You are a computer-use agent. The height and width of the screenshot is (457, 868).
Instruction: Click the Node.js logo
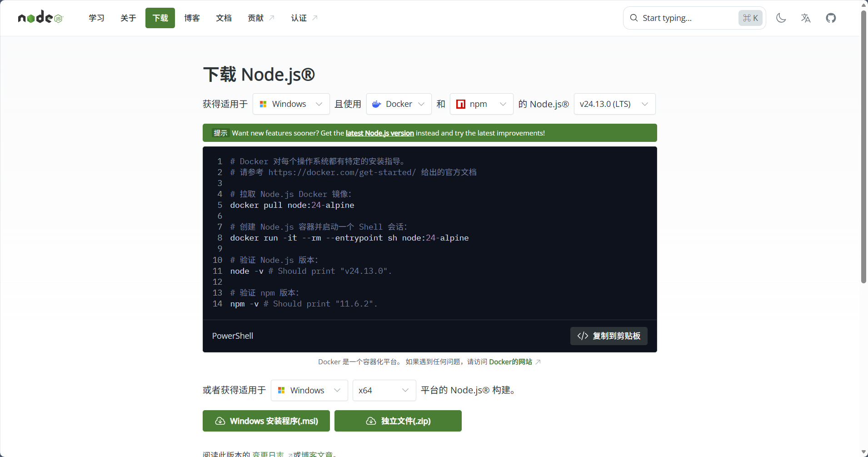click(40, 17)
